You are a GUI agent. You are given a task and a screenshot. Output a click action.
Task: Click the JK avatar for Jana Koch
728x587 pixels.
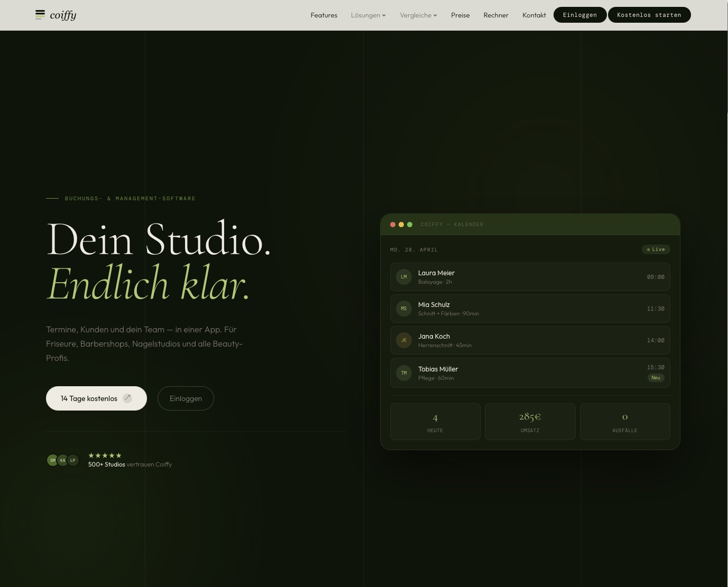coord(404,340)
